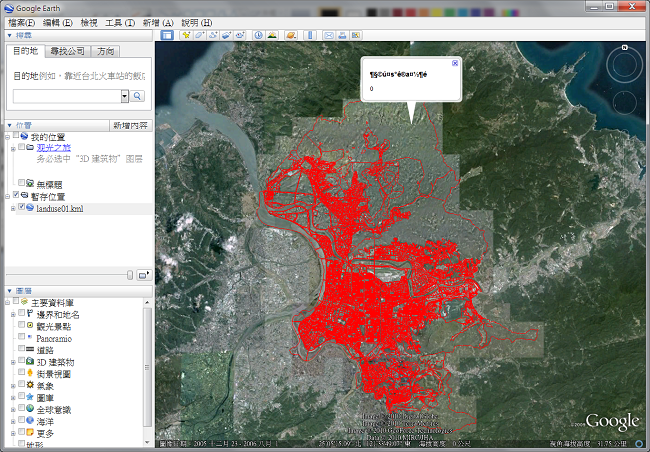Expand the landuse01.kml tree node
The width and height of the screenshot is (650, 452).
(x=11, y=208)
